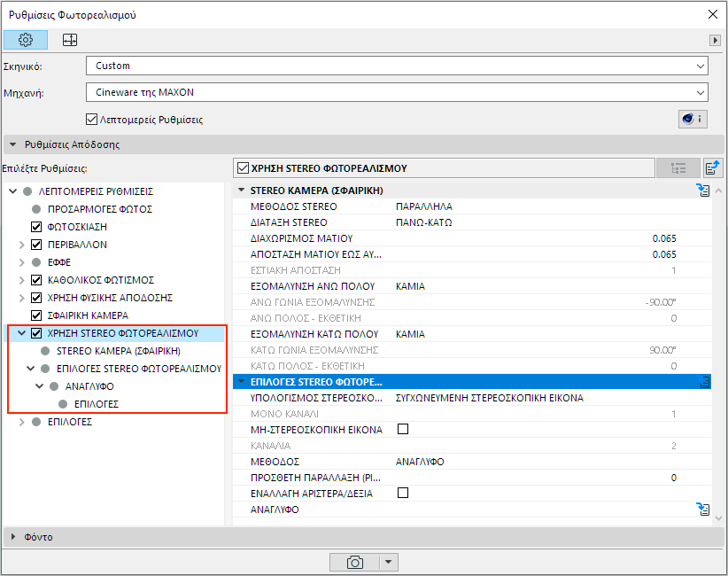Click settings list scrollbar down arrow

pos(719,518)
